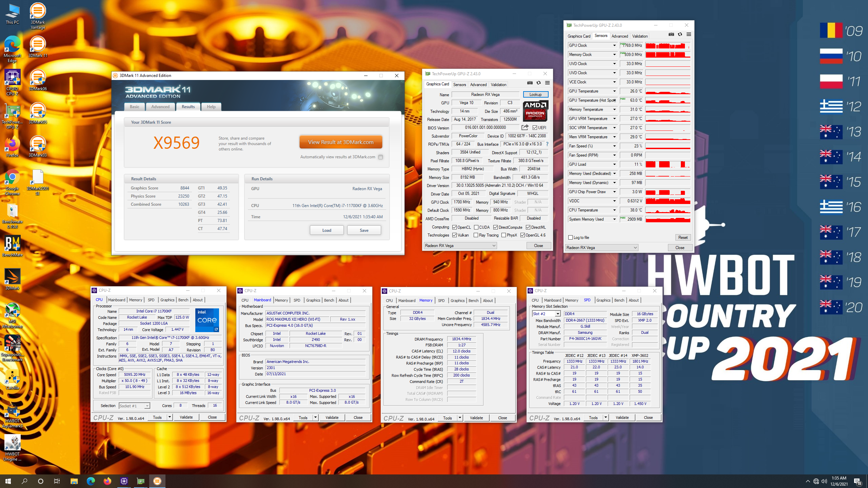Open 3DMark06 desktop shortcut
The height and width of the screenshot is (488, 868).
click(x=38, y=80)
